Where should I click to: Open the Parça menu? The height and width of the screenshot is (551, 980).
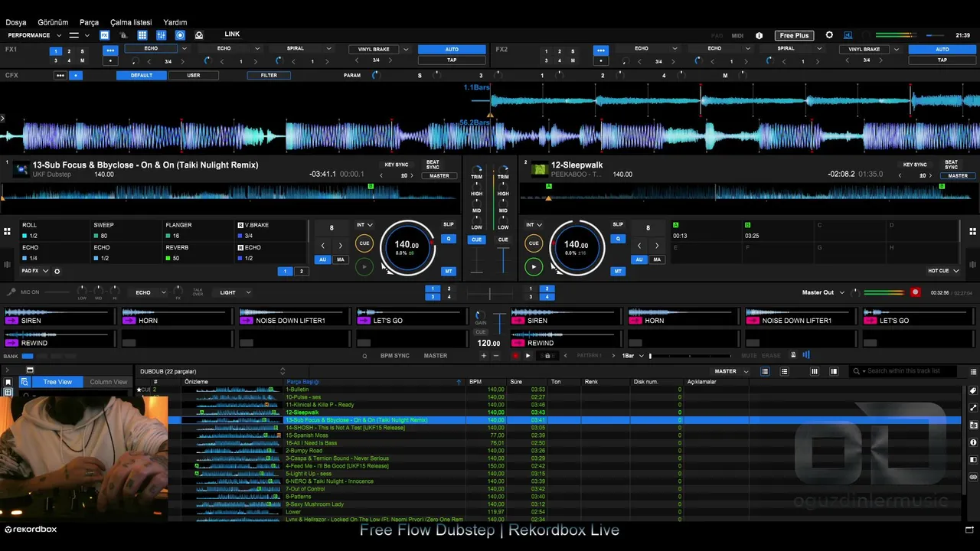click(x=90, y=22)
